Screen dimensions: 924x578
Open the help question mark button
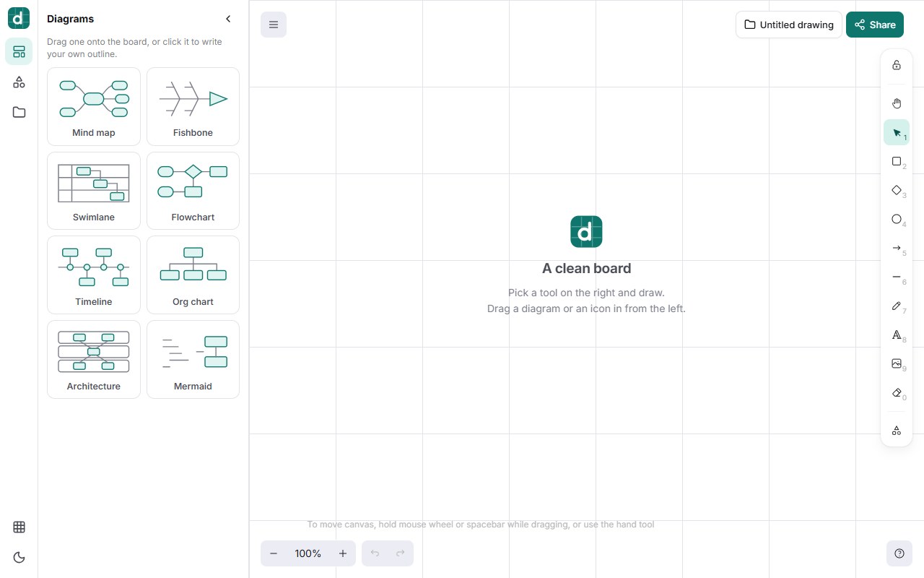899,553
